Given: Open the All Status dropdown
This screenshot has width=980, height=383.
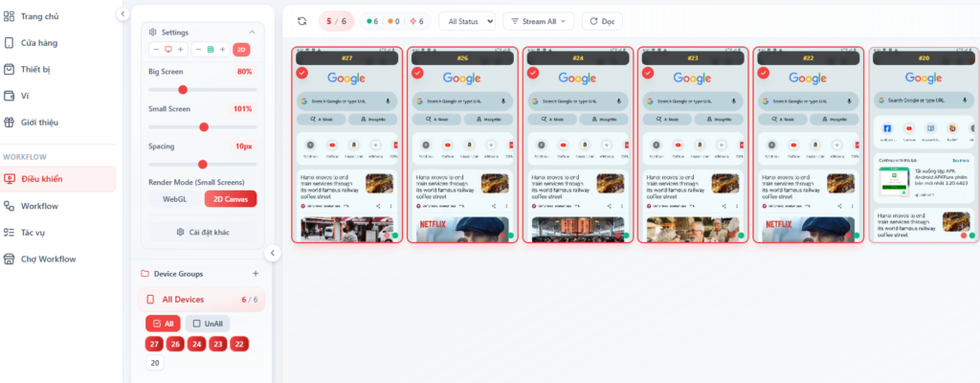Looking at the screenshot, I should pos(467,21).
